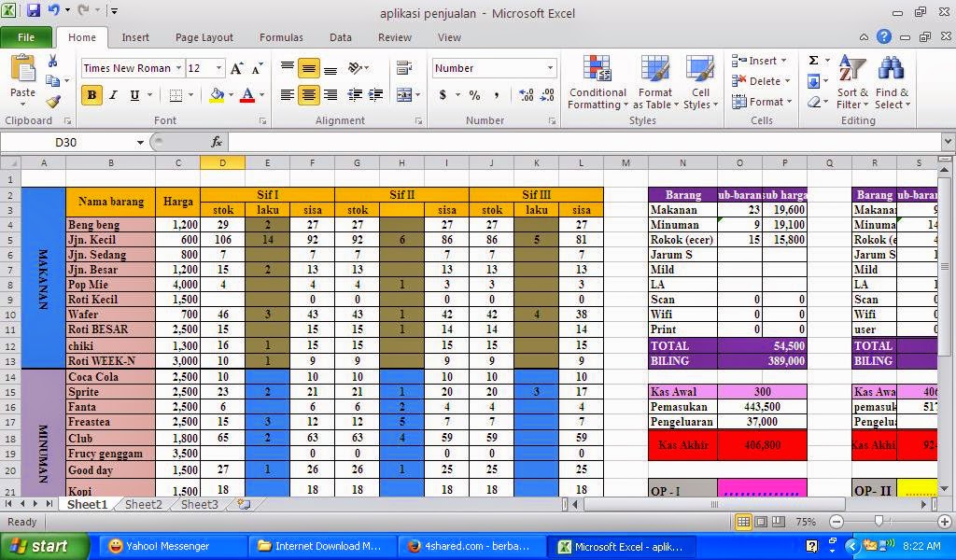Open the Windows Start button

click(x=45, y=546)
